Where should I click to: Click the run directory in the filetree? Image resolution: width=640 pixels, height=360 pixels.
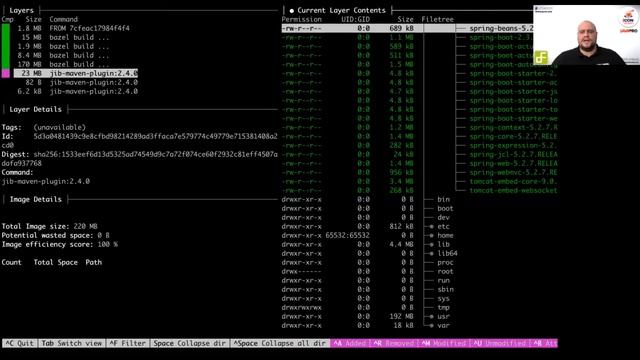click(443, 280)
